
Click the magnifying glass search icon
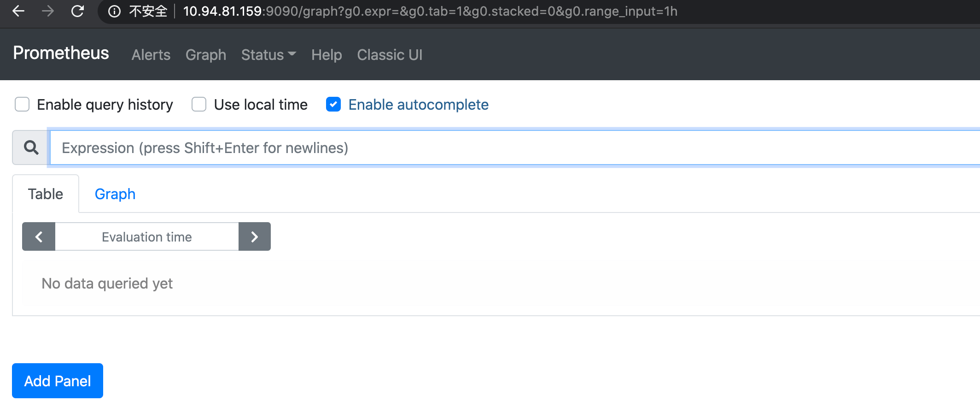[x=31, y=147]
